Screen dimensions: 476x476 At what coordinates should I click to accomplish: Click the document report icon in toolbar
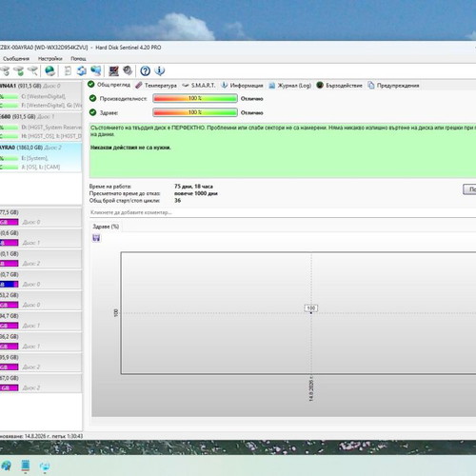click(68, 70)
